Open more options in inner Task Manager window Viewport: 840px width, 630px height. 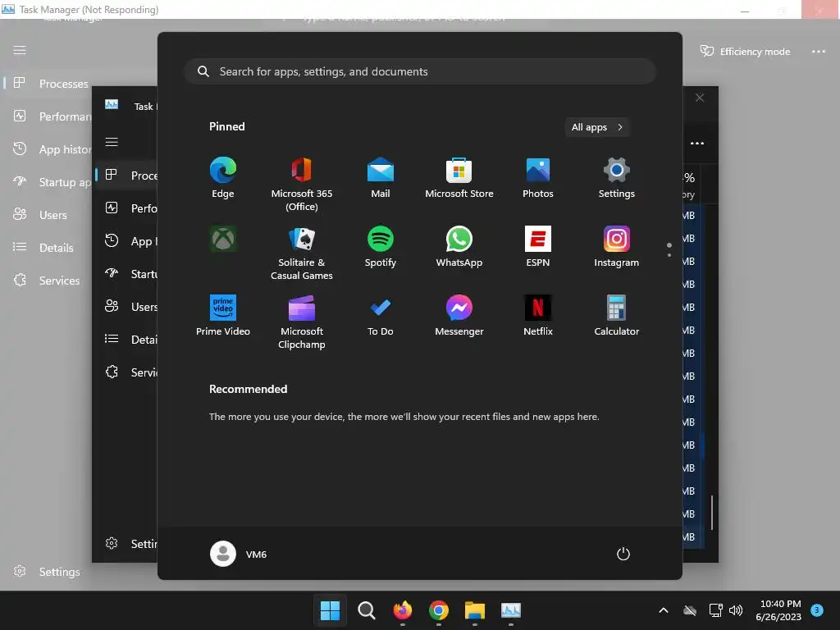pos(697,143)
